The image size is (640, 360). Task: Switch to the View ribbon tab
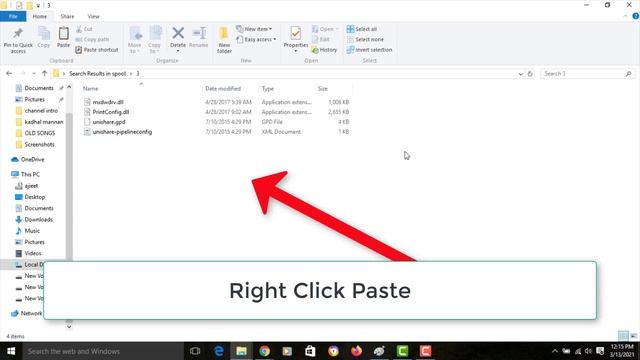(93, 16)
